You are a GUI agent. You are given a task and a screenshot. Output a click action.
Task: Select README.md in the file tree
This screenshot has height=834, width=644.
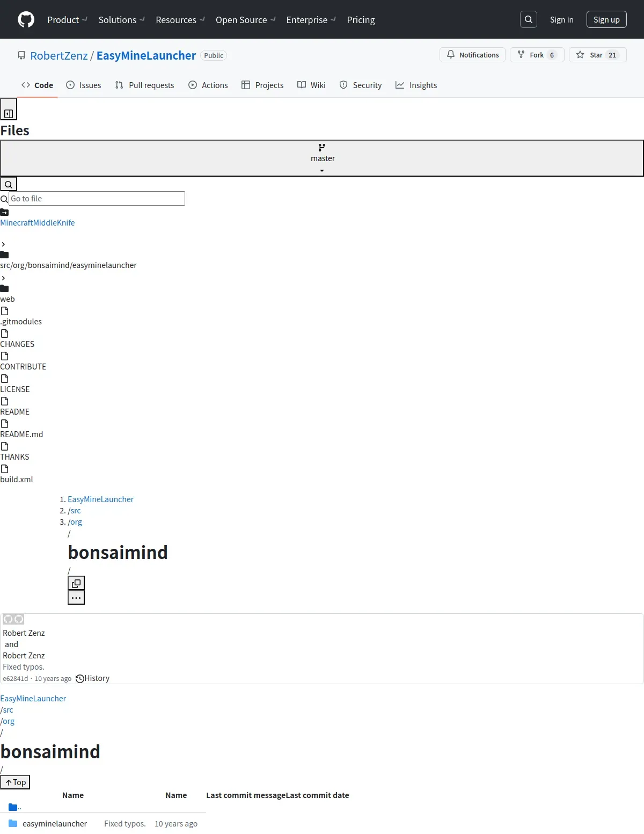click(x=21, y=434)
